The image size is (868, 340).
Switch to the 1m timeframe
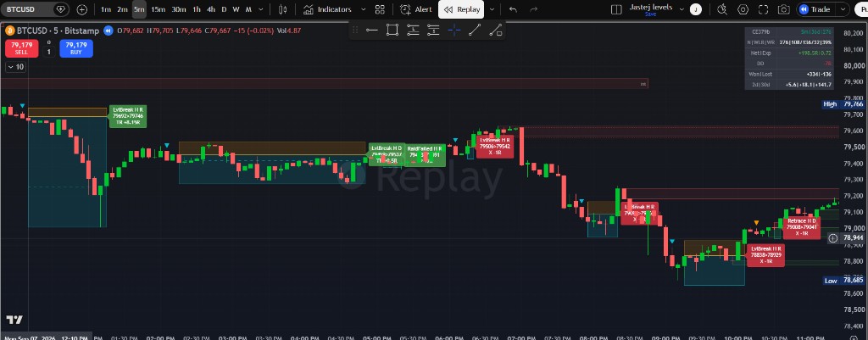106,9
